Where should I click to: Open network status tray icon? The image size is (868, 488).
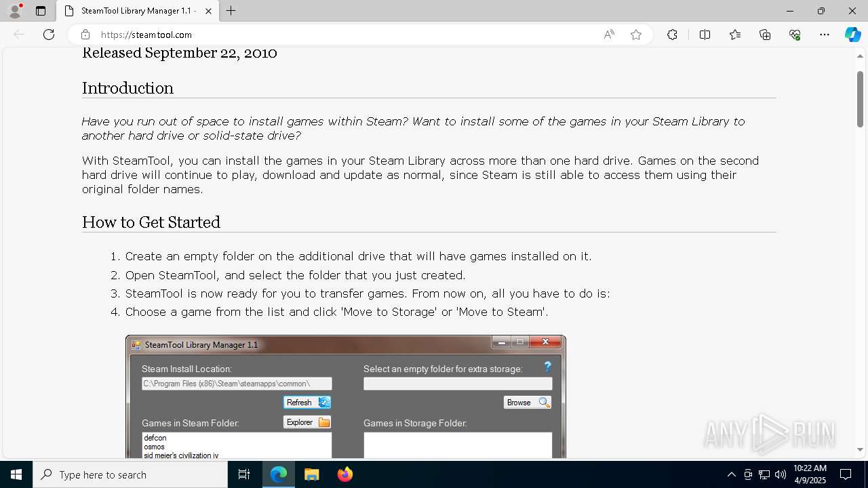764,474
